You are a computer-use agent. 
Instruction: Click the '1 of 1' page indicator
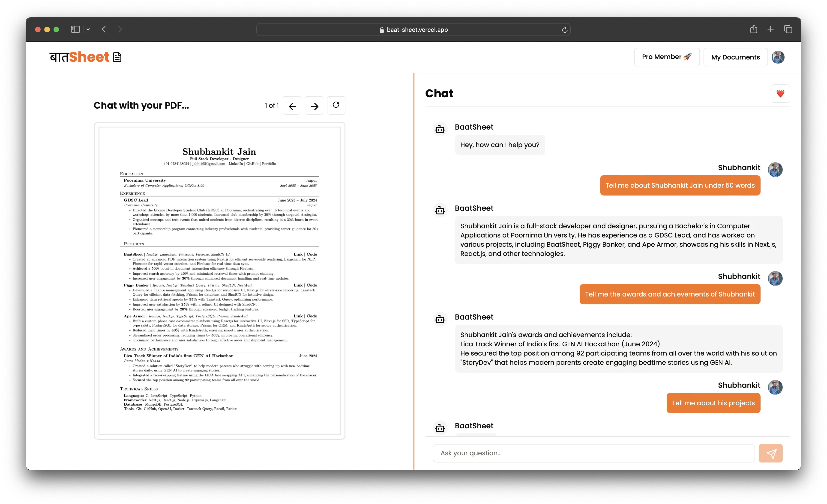272,105
